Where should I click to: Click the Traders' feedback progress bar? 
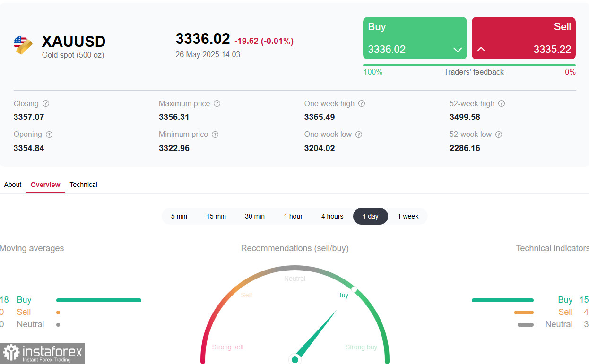tap(469, 65)
